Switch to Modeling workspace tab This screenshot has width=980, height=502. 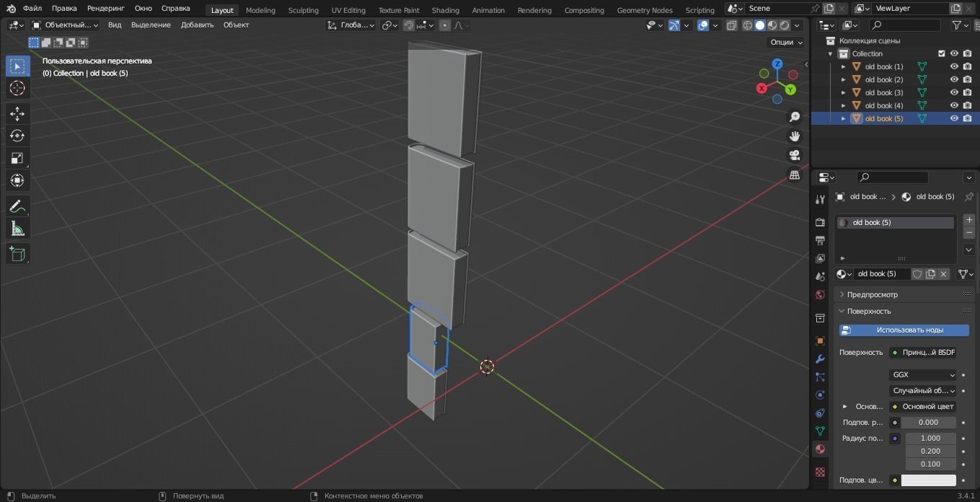pos(260,10)
